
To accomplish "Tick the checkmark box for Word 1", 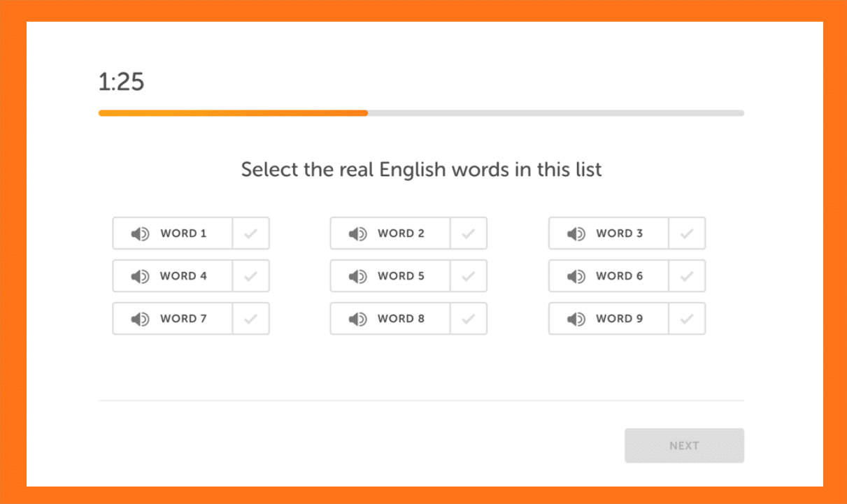I will pyautogui.click(x=250, y=233).
